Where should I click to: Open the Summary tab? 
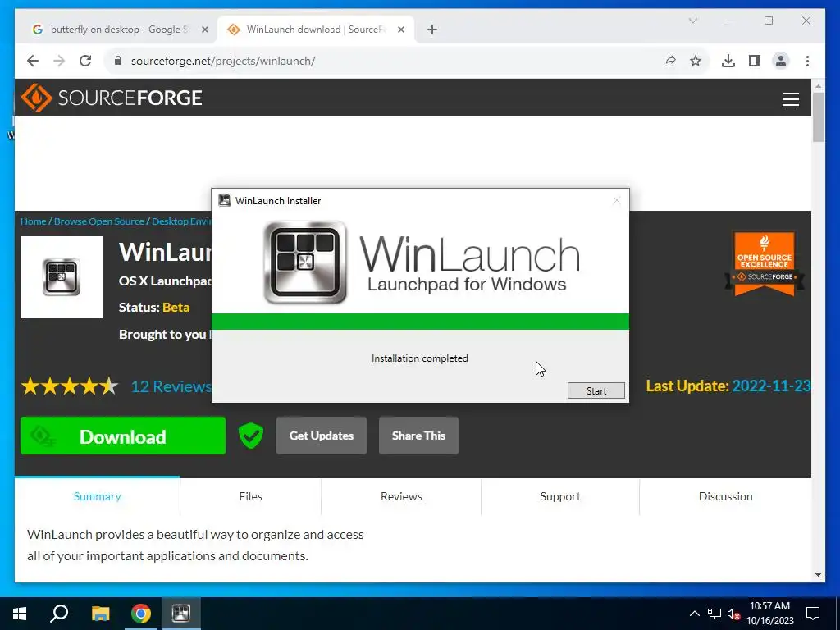97,496
